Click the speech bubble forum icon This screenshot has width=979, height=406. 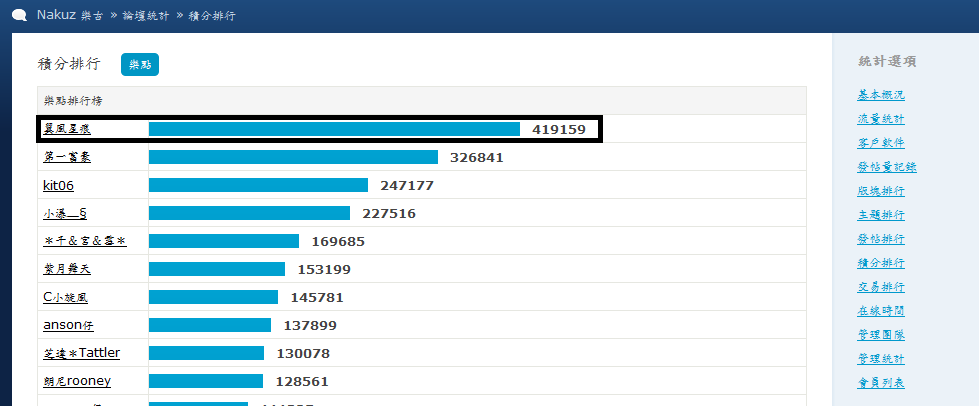(19, 15)
